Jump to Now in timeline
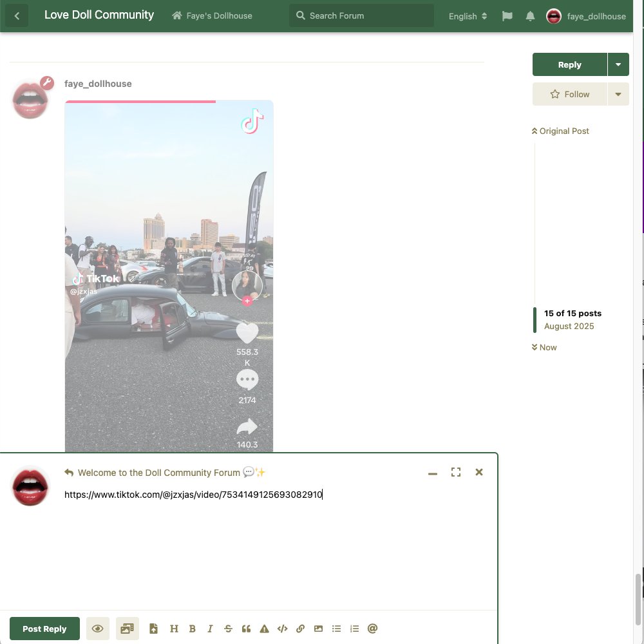The image size is (644, 644). (544, 348)
